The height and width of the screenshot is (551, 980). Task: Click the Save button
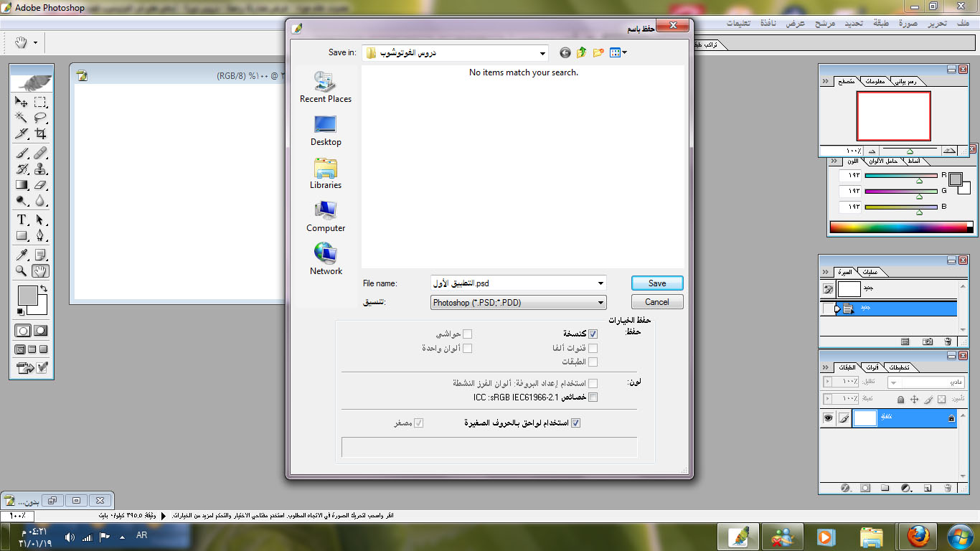[x=657, y=283]
